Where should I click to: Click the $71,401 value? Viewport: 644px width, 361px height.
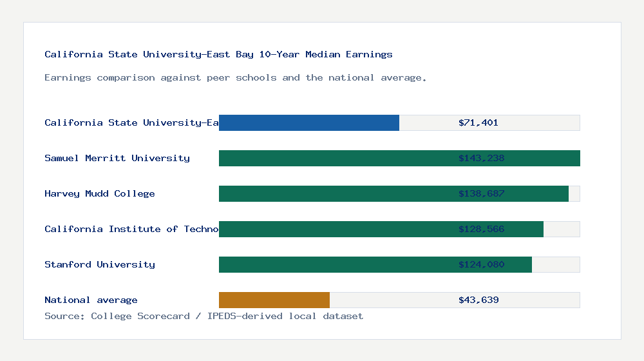pos(478,122)
